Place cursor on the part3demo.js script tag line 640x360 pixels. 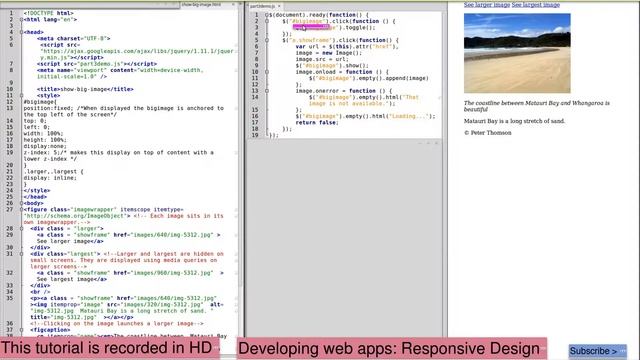(97, 64)
